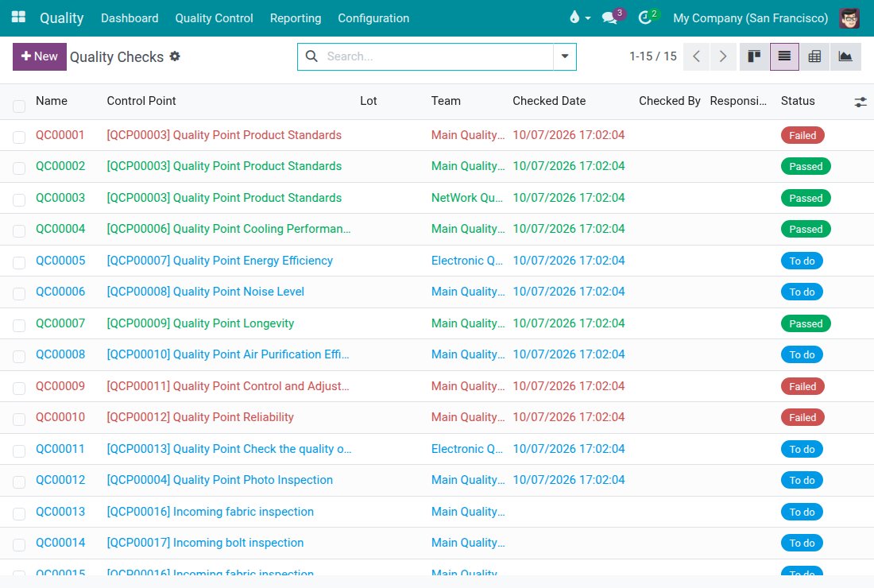Screen dimensions: 874x588
Task: Create a new quality check with New
Action: click(x=40, y=56)
